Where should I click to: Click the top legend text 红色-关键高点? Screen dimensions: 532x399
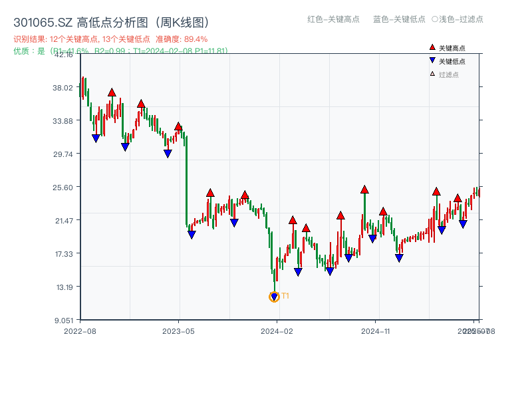point(333,19)
